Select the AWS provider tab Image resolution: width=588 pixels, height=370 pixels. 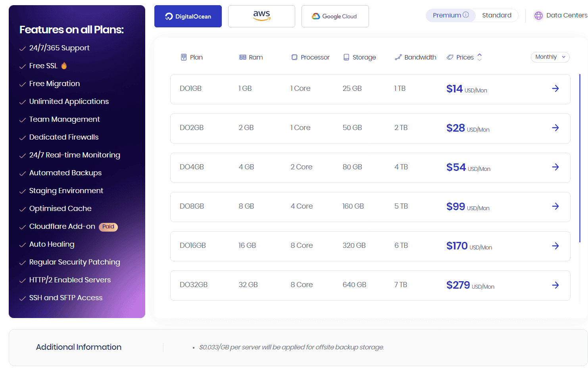(261, 16)
